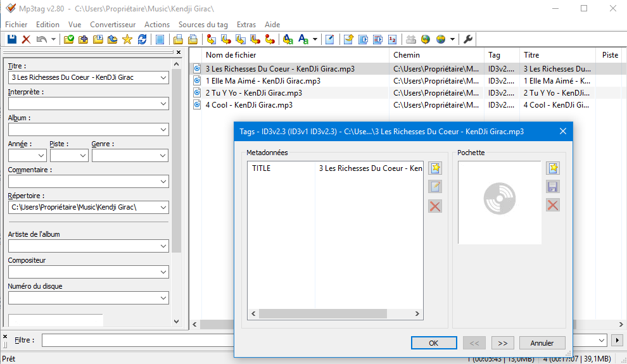Go to next file with >> button

point(503,343)
